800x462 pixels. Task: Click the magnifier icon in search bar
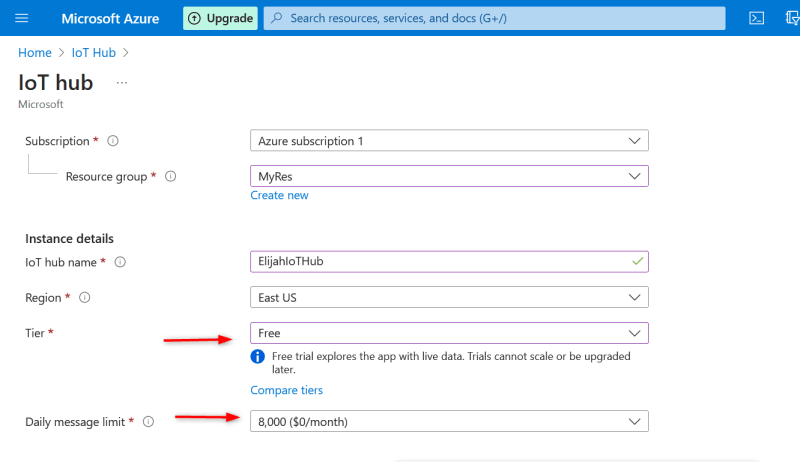277,18
